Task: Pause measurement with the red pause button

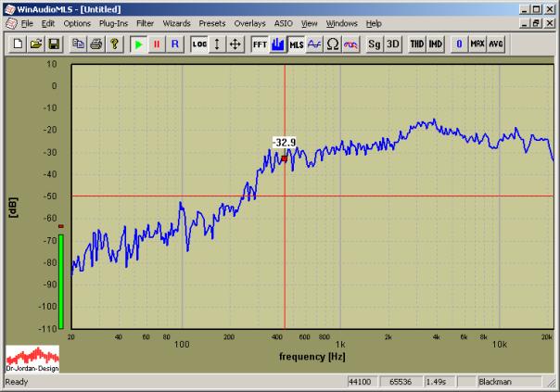Action: click(156, 44)
